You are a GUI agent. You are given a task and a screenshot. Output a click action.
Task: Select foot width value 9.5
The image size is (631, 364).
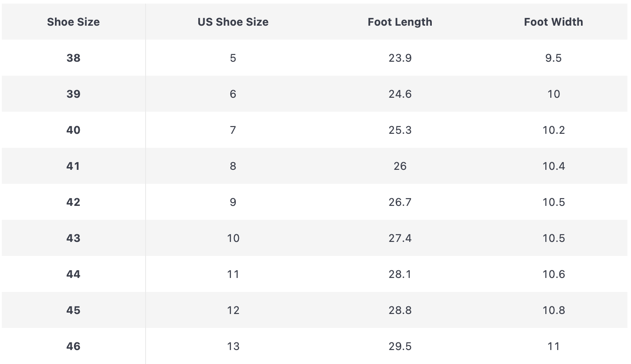click(x=553, y=58)
